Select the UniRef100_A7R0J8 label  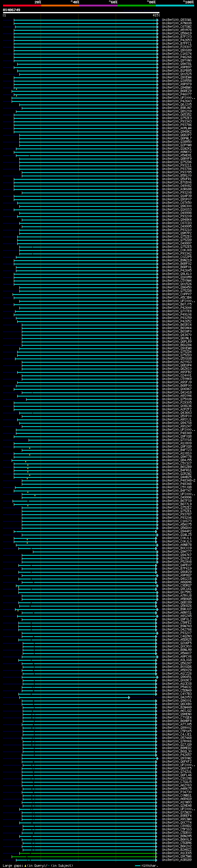177,596
